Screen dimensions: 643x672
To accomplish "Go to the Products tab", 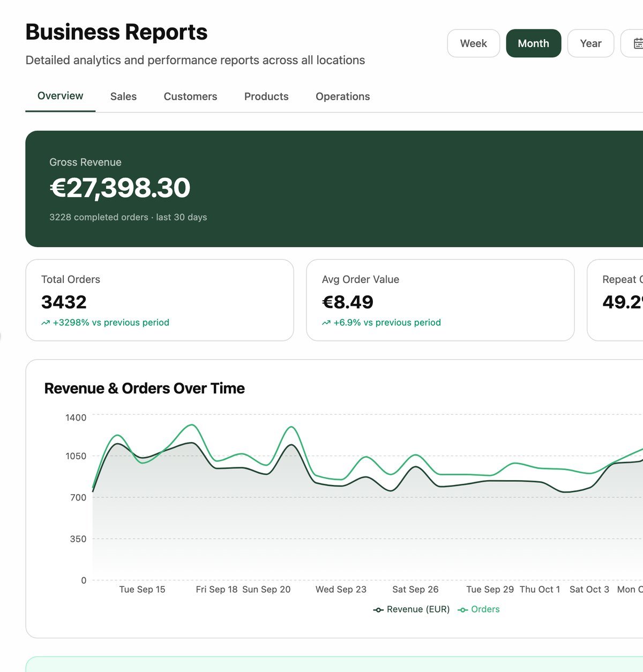I will click(x=266, y=96).
